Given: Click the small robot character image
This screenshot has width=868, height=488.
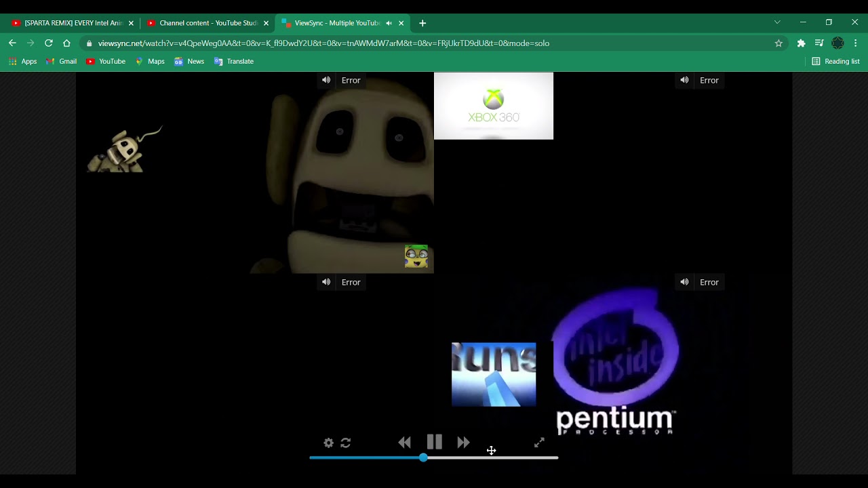Looking at the screenshot, I should click(x=125, y=149).
